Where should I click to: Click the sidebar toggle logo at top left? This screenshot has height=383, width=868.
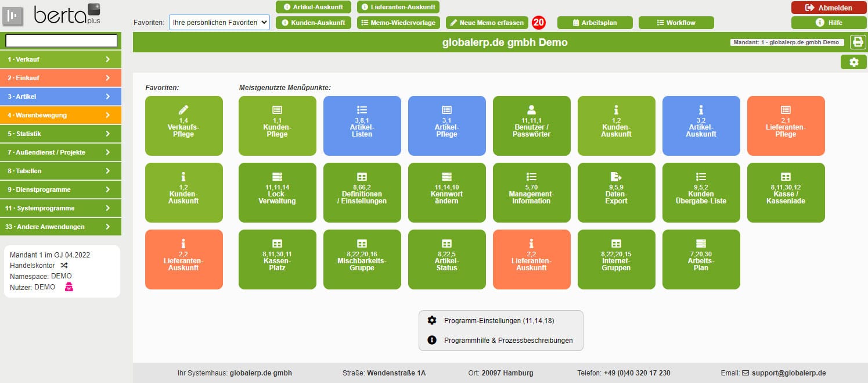[x=13, y=16]
